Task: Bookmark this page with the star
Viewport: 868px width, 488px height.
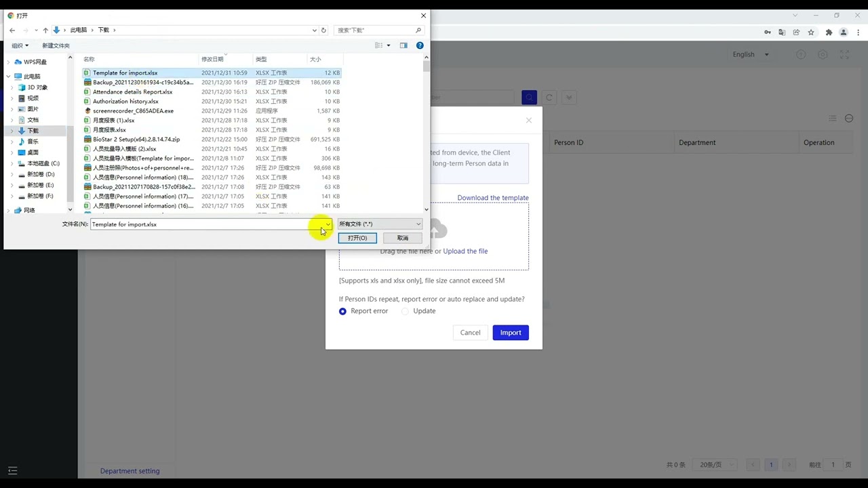Action: point(811,33)
